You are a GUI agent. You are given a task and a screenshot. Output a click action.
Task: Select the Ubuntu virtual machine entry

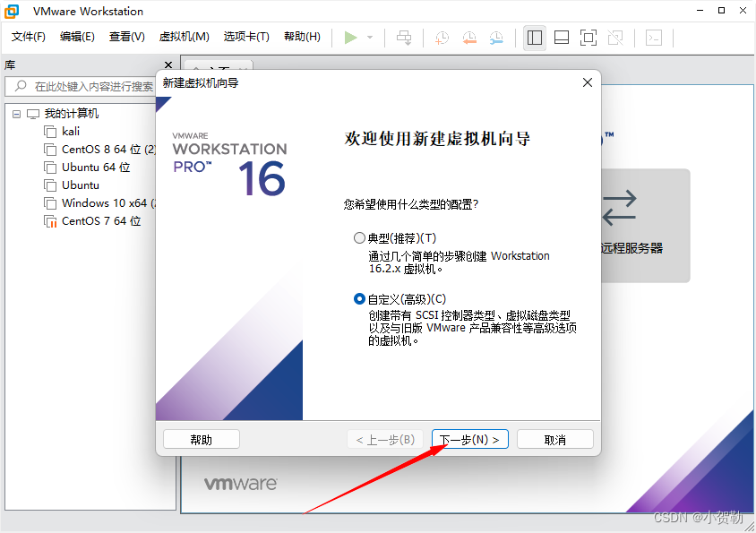pos(81,185)
